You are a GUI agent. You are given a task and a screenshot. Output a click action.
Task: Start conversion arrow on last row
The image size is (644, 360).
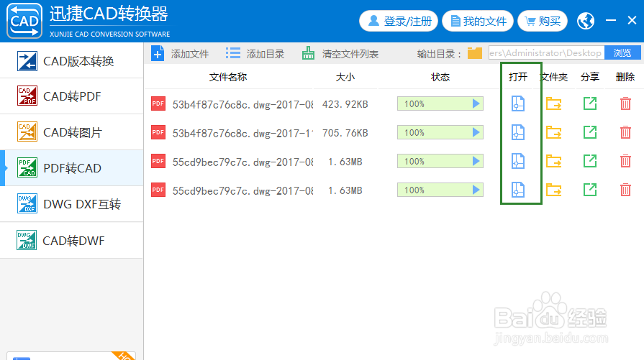click(476, 190)
